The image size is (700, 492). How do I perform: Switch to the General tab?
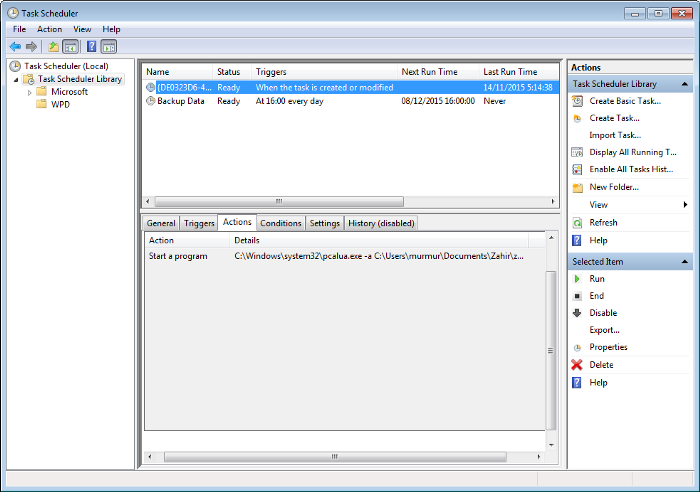[x=161, y=223]
